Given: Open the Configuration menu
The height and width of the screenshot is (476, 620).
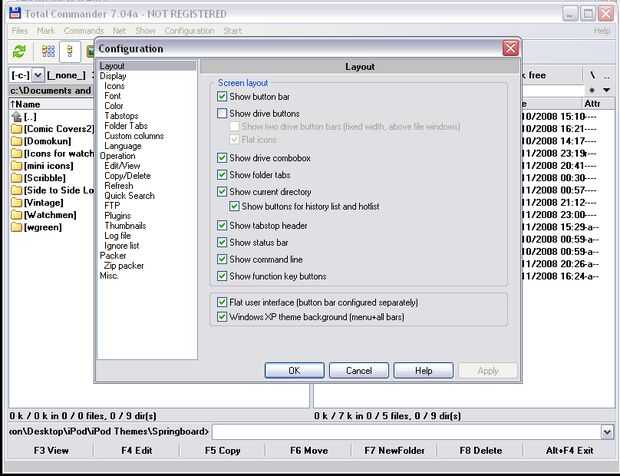Looking at the screenshot, I should [189, 30].
